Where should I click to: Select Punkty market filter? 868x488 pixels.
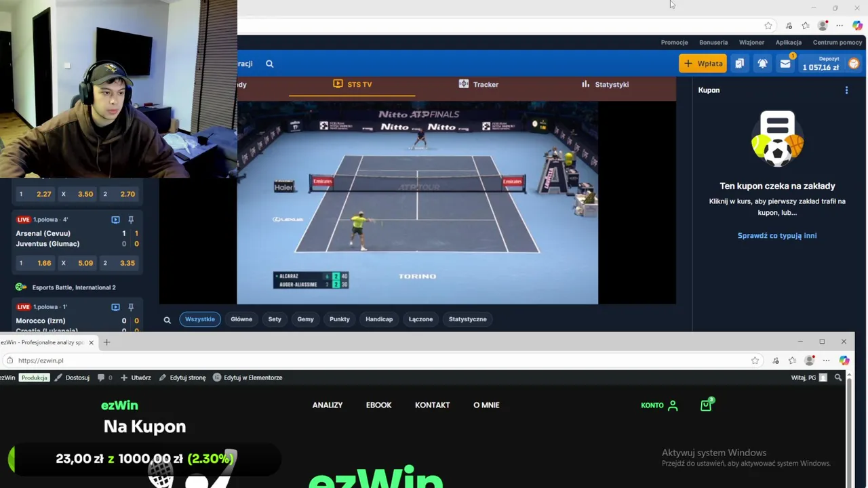click(x=340, y=319)
